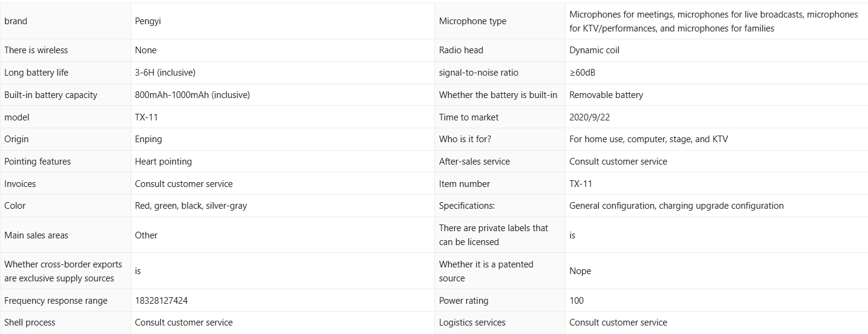Click the Pengyi brand value cell
The height and width of the screenshot is (334, 868).
coord(282,21)
